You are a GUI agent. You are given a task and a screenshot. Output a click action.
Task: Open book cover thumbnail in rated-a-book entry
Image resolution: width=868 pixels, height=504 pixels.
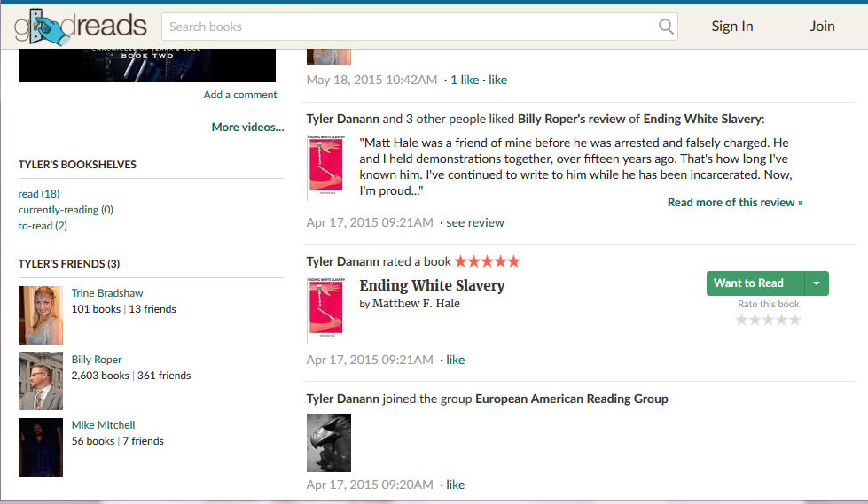point(326,310)
